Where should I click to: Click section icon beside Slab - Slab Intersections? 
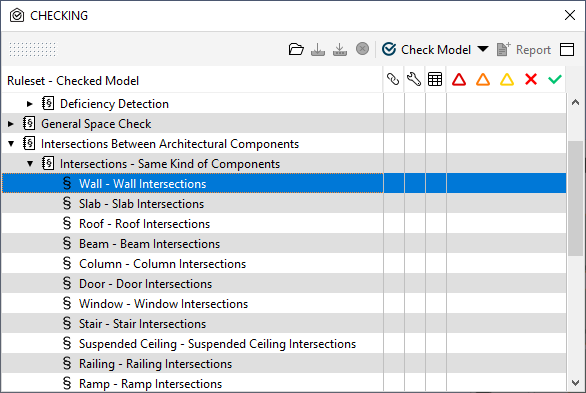tap(67, 203)
